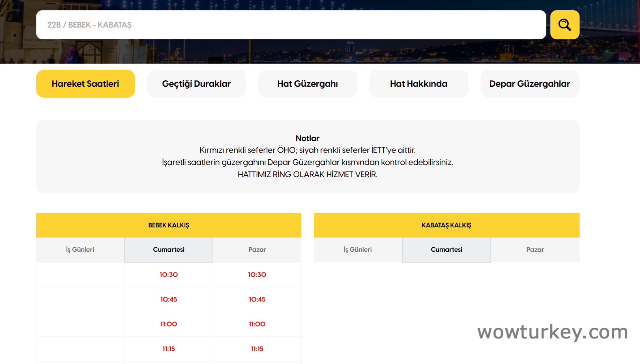Show the Hat Hakkında tab

419,84
